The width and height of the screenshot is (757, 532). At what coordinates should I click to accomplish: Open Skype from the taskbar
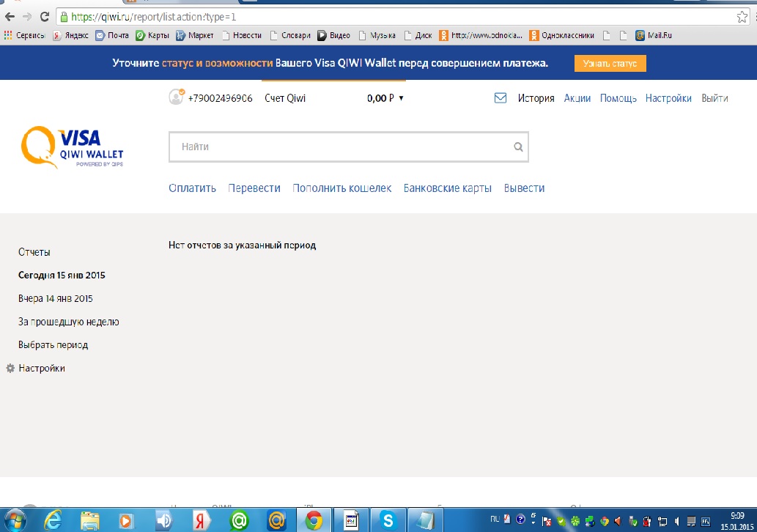(388, 520)
